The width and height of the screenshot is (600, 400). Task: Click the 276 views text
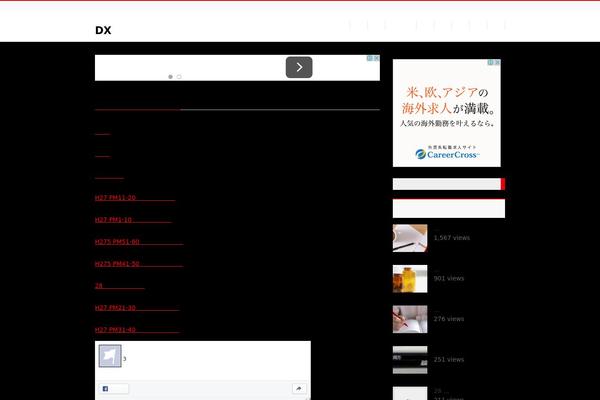pyautogui.click(x=448, y=319)
